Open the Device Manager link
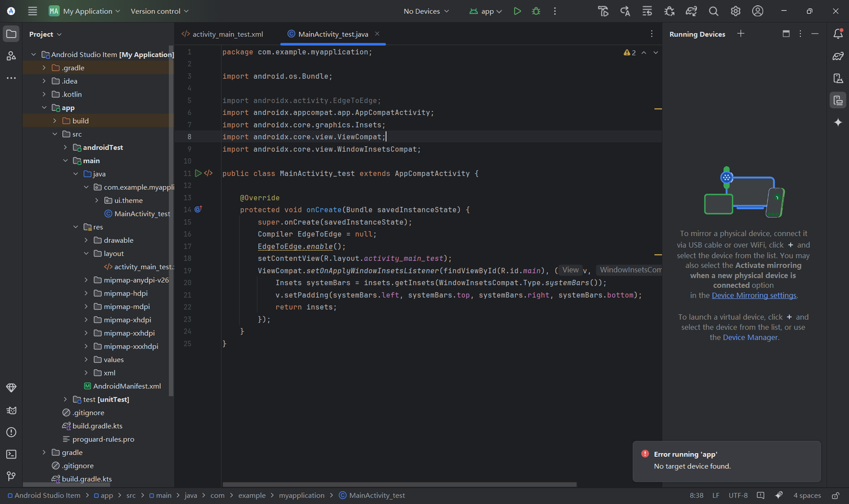The width and height of the screenshot is (849, 504). coord(750,337)
